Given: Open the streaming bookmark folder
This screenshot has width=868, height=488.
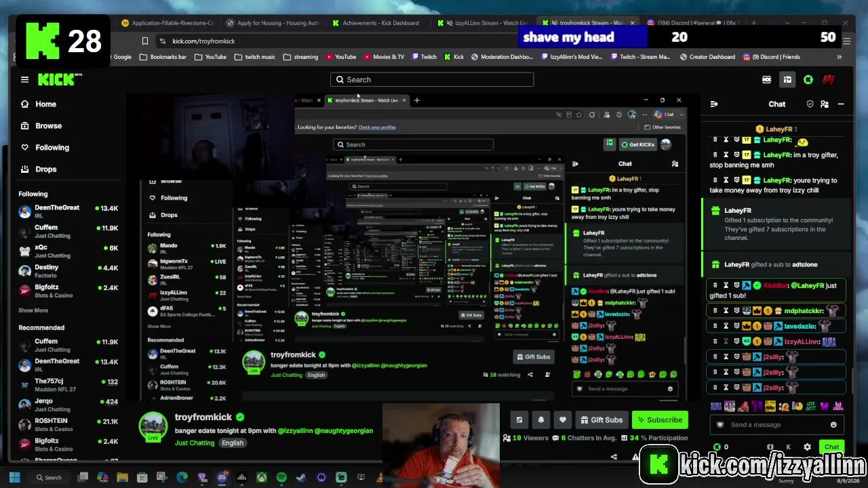Looking at the screenshot, I should [300, 57].
